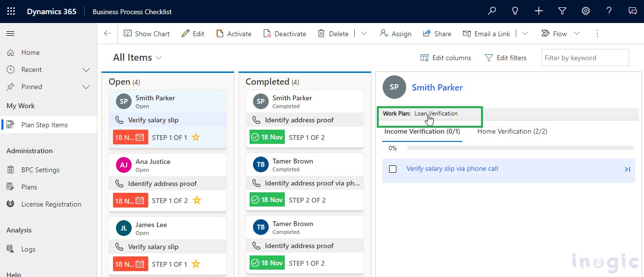Click the red due date on James Lee's card
The width and height of the screenshot is (644, 277).
click(130, 264)
